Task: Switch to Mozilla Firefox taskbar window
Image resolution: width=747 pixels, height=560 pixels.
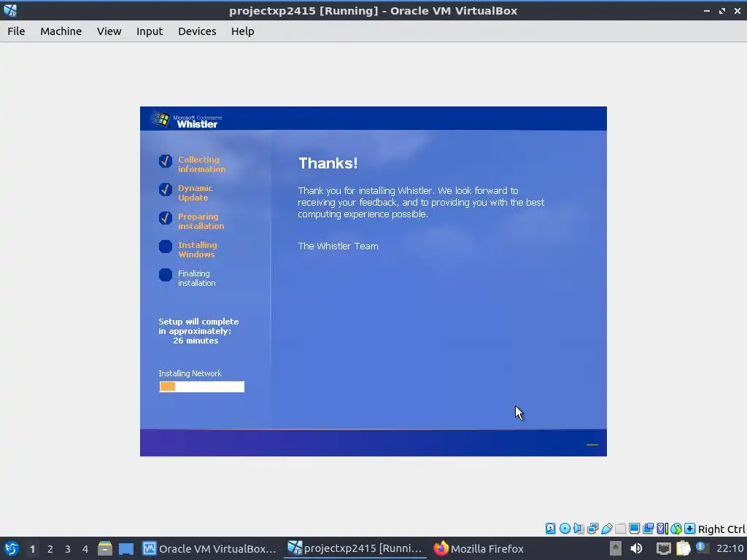Action: point(479,548)
